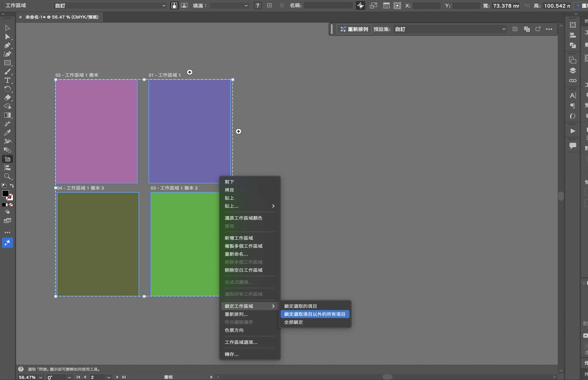Click the 名稱 artboard name field
Image resolution: width=588 pixels, height=380 pixels.
328,6
